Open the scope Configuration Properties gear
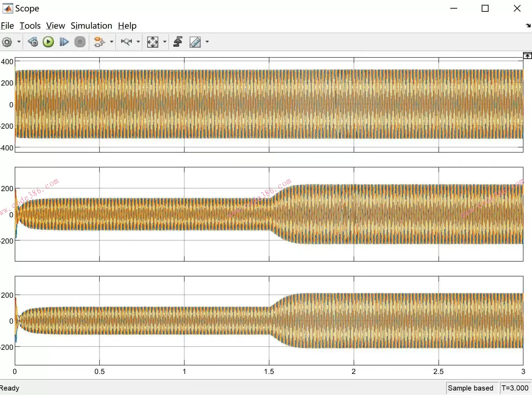532x395 pixels. (7, 42)
